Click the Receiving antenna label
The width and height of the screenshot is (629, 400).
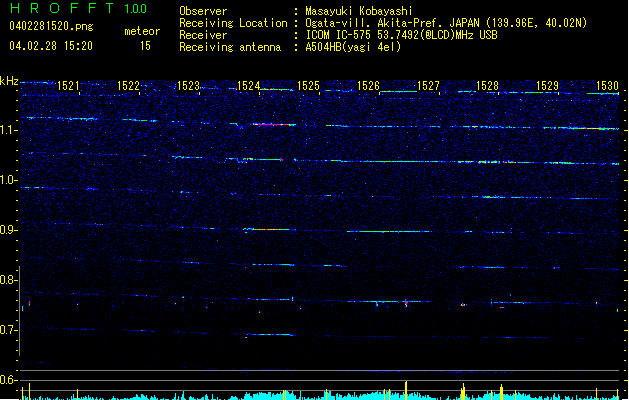[x=230, y=47]
